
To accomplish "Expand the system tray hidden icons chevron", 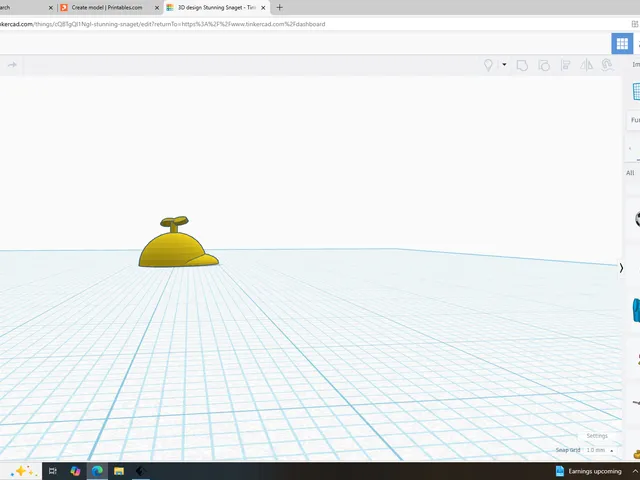I will pos(636,471).
